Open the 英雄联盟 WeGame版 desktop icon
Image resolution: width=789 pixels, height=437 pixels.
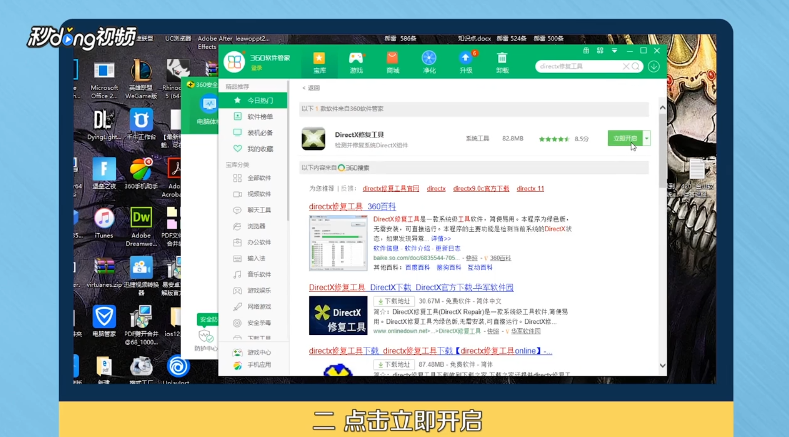[x=141, y=79]
